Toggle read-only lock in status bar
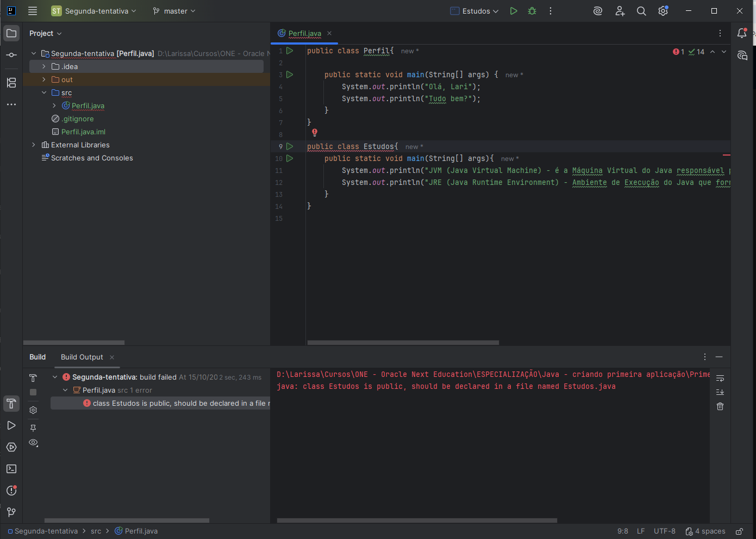This screenshot has height=539, width=756. pyautogui.click(x=739, y=531)
